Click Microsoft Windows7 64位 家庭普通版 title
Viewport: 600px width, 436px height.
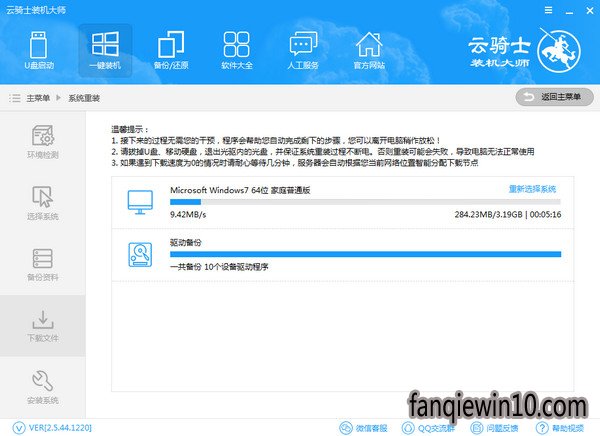coord(240,190)
